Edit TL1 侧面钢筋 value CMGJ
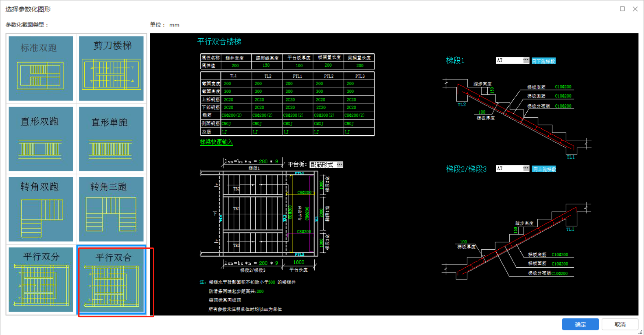The image size is (644, 335). (x=226, y=124)
